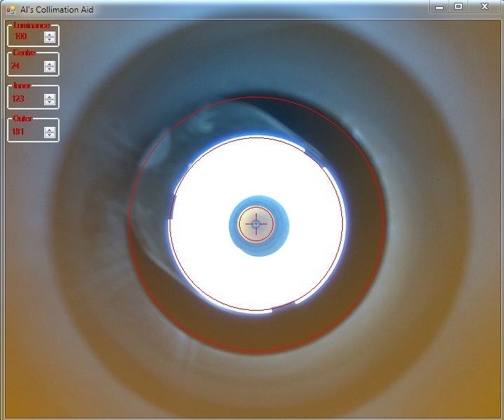504x420 pixels.
Task: Click the Luminance group label
Action: coord(31,25)
